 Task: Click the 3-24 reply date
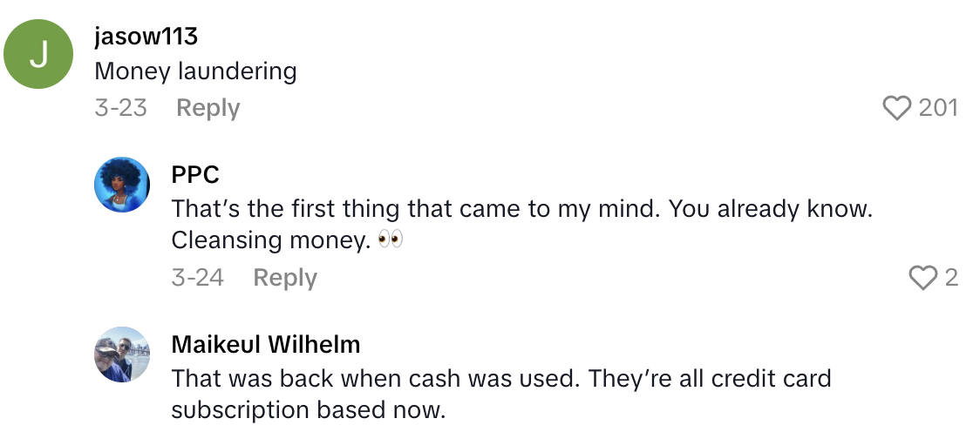(197, 278)
